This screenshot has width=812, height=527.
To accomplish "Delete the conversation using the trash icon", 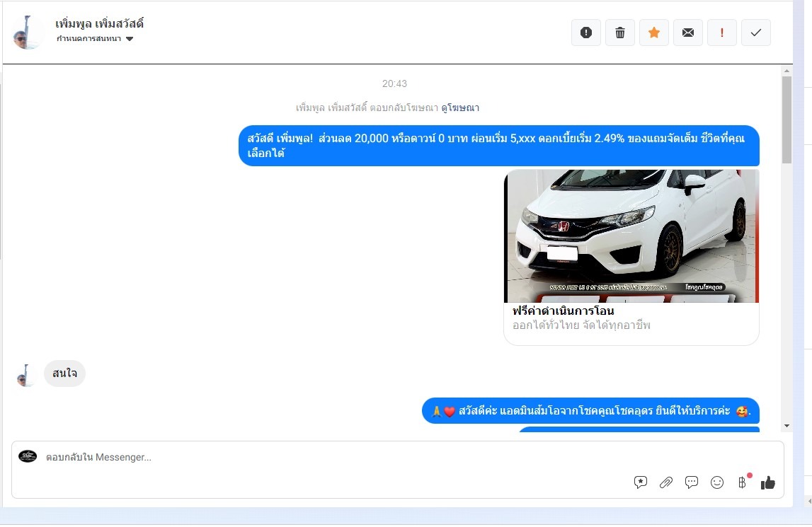I will [620, 33].
